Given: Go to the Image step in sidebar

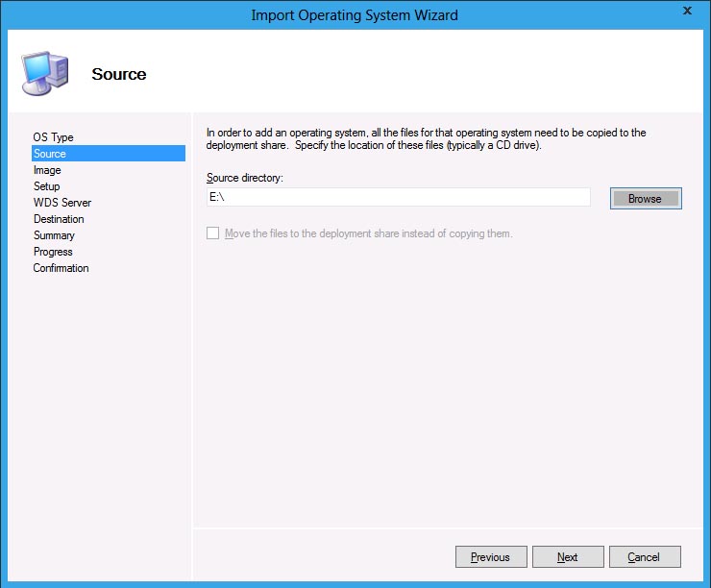Looking at the screenshot, I should [x=47, y=170].
